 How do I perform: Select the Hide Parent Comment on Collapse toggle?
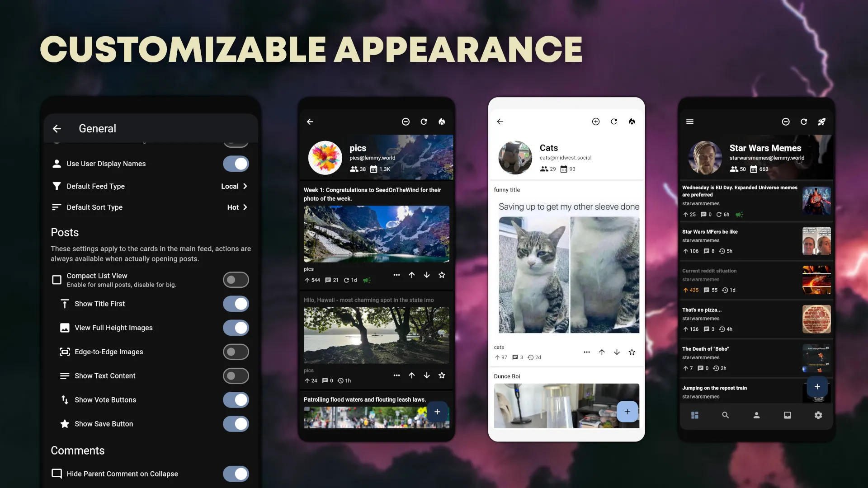(x=236, y=474)
